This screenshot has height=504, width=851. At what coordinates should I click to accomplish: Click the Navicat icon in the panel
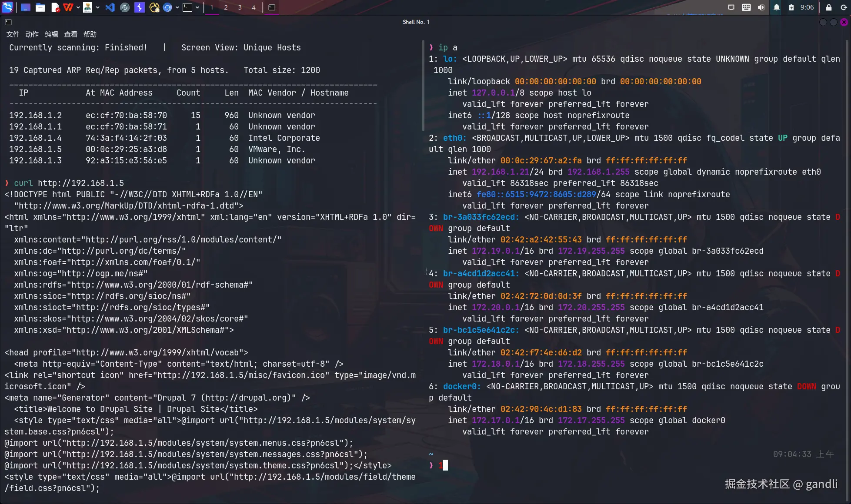point(154,7)
